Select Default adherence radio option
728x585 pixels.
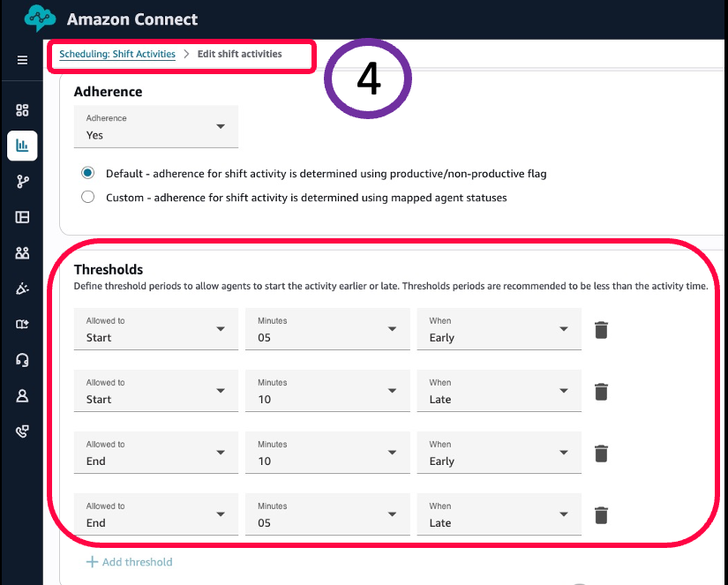point(87,174)
